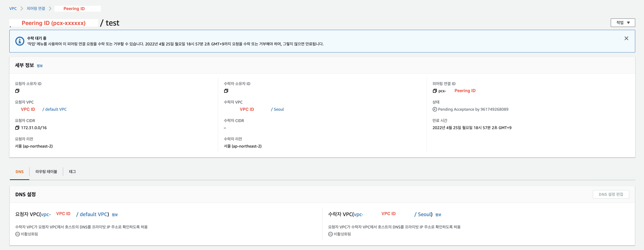Go to 피어링 연결 breadcrumb

(x=36, y=9)
